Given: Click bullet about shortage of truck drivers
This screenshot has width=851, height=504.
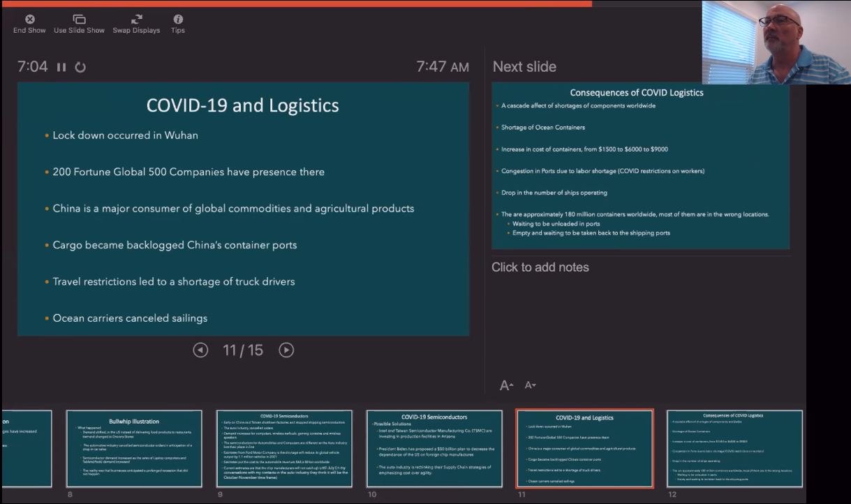Looking at the screenshot, I should tap(174, 282).
